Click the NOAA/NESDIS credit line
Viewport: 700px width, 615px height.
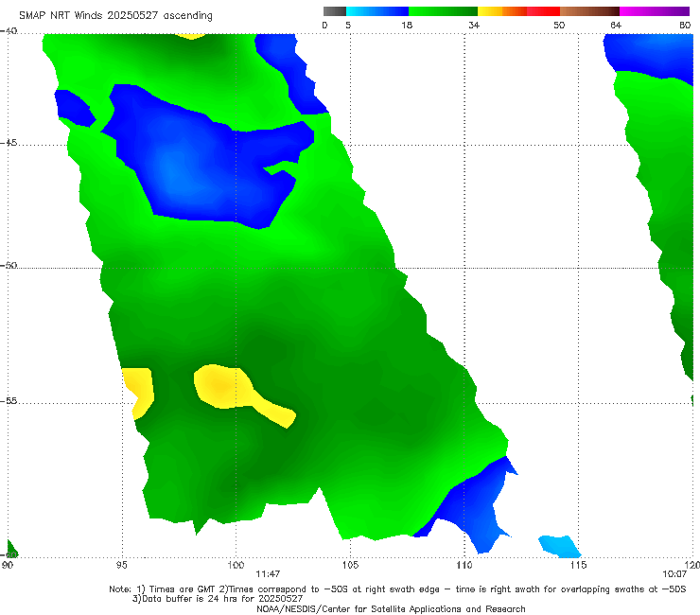pyautogui.click(x=391, y=608)
